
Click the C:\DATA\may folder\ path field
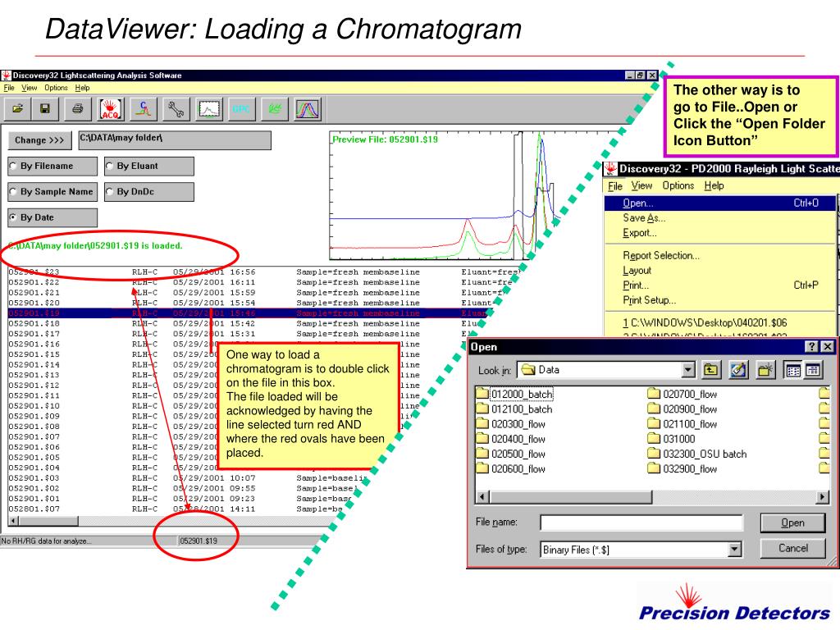tap(175, 140)
